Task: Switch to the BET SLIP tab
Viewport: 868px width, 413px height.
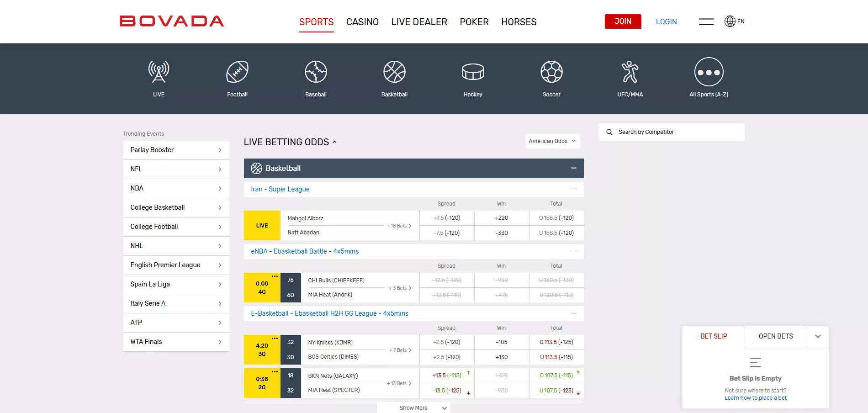Action: [714, 336]
